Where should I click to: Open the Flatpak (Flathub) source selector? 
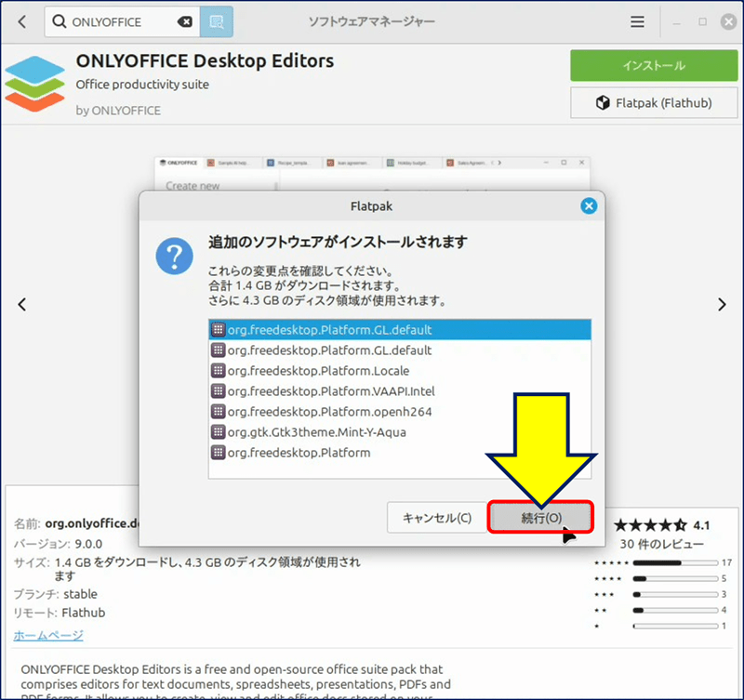click(654, 102)
